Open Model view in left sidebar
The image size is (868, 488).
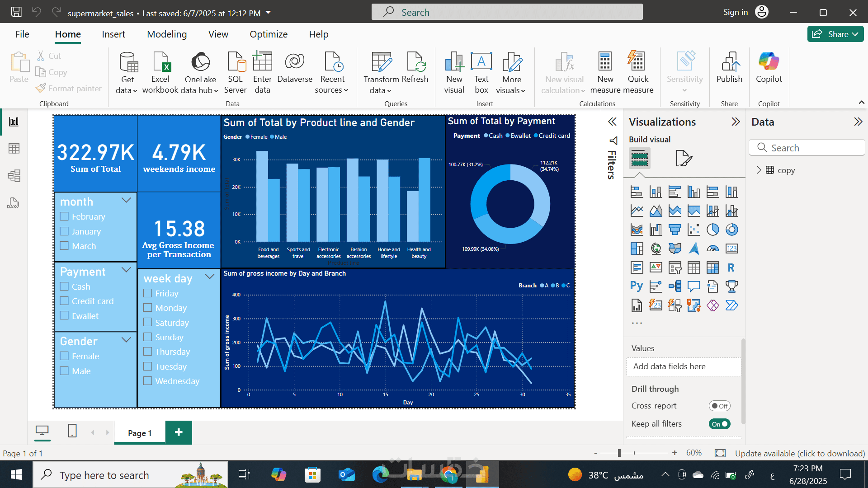14,176
